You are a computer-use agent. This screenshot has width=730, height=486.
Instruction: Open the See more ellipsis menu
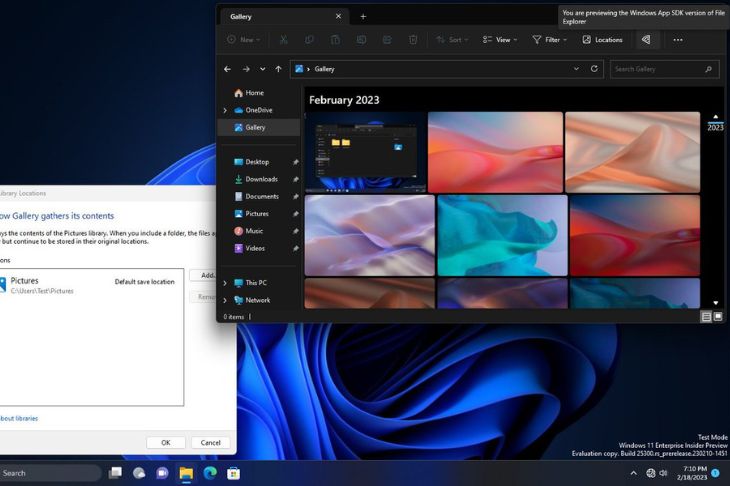tap(678, 40)
